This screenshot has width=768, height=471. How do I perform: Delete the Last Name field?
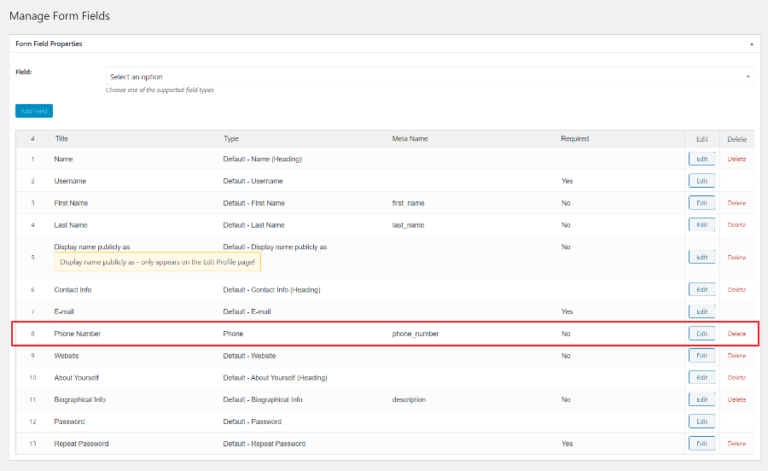(736, 225)
